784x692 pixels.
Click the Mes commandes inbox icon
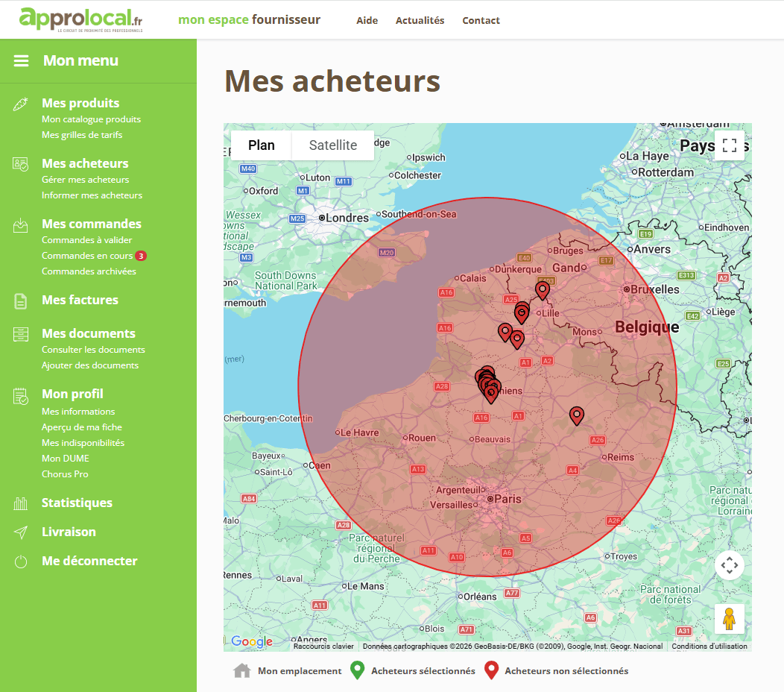pyautogui.click(x=21, y=225)
